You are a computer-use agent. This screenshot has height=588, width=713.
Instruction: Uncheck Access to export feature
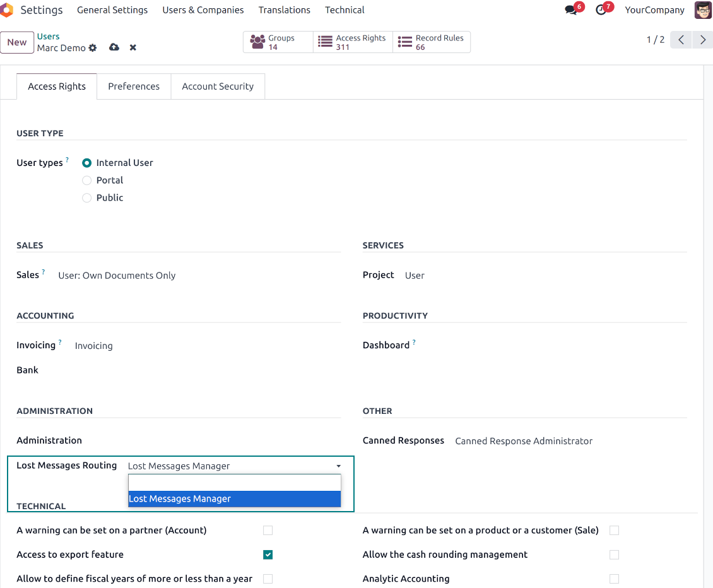pos(268,555)
